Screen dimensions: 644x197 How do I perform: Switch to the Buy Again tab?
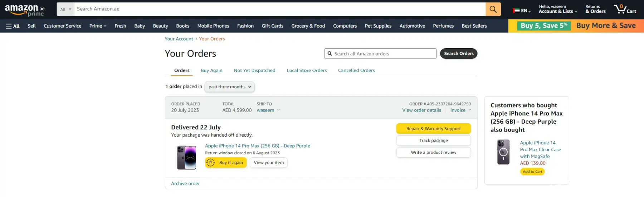tap(211, 70)
